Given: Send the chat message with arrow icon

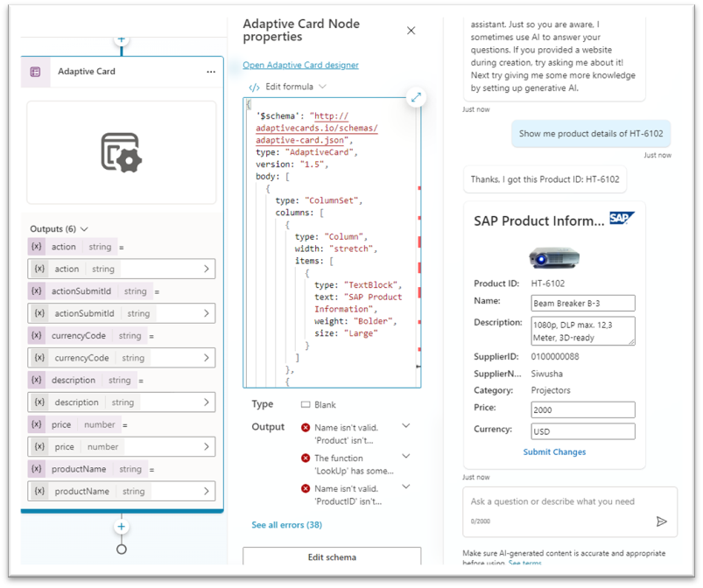Looking at the screenshot, I should tap(661, 521).
